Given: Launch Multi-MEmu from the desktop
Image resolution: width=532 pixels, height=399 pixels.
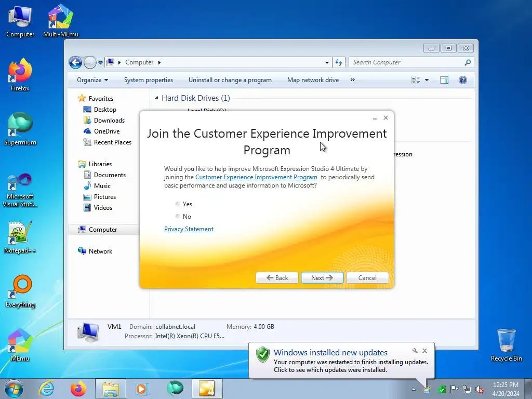Looking at the screenshot, I should click(61, 21).
